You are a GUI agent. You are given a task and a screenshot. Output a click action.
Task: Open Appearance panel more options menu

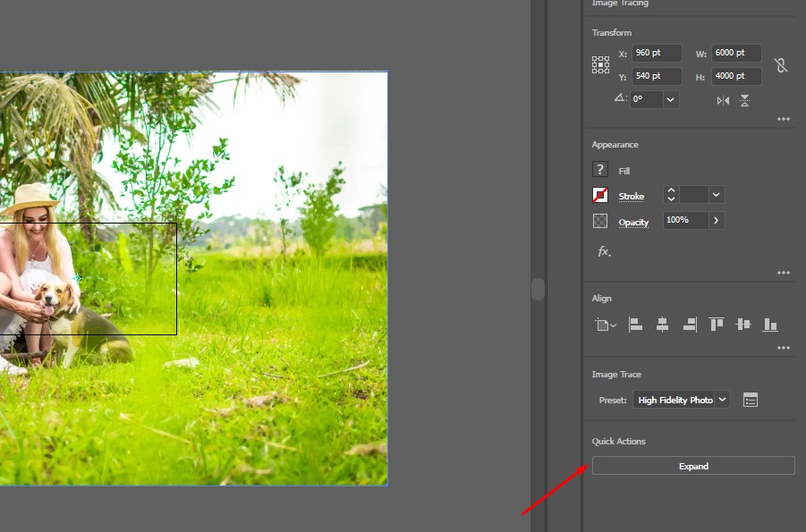784,273
